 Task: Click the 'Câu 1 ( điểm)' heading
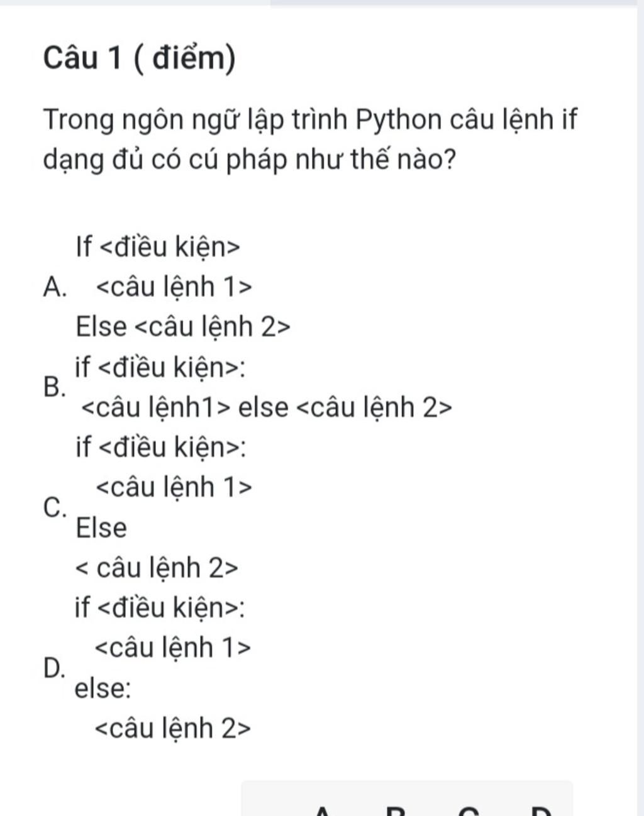[140, 58]
